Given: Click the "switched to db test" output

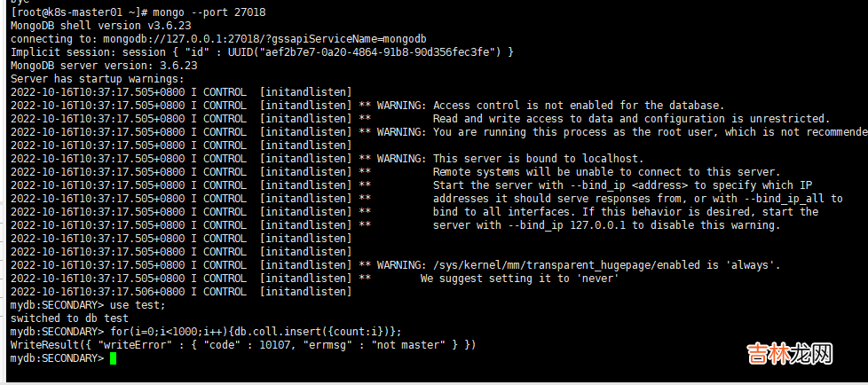Looking at the screenshot, I should [x=69, y=318].
